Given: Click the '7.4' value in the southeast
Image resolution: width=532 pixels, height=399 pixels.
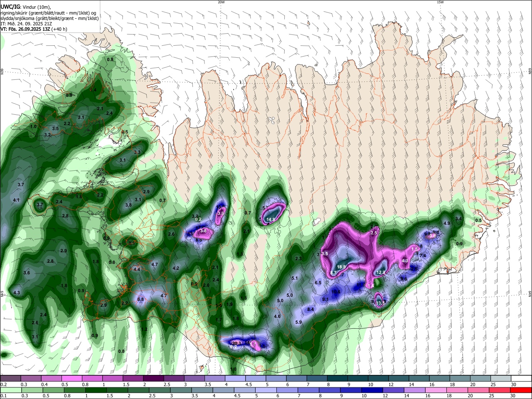Looking at the screenshot, I should (x=423, y=255).
